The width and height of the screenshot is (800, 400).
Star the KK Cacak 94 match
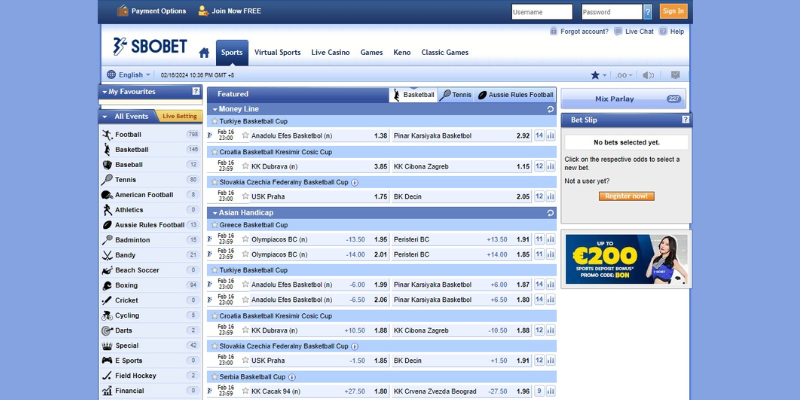tap(245, 391)
